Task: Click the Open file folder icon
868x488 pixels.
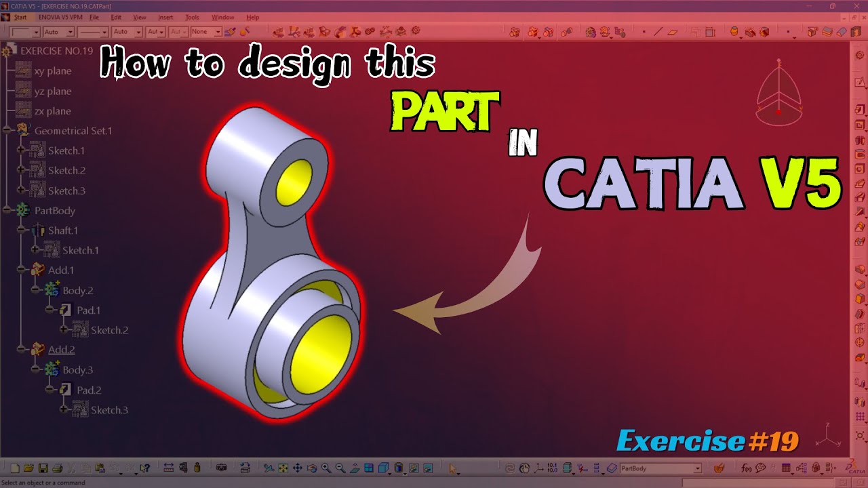Action: pos(28,468)
